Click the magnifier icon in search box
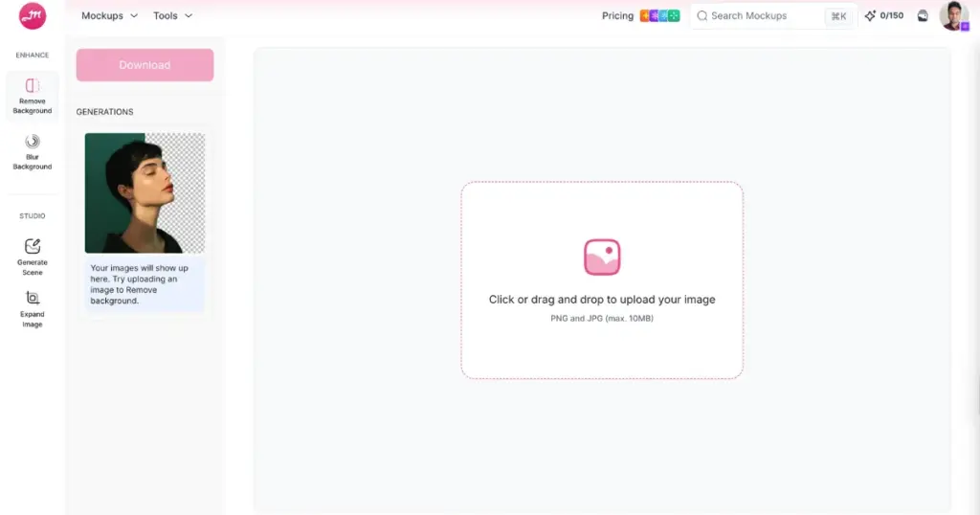 click(702, 15)
